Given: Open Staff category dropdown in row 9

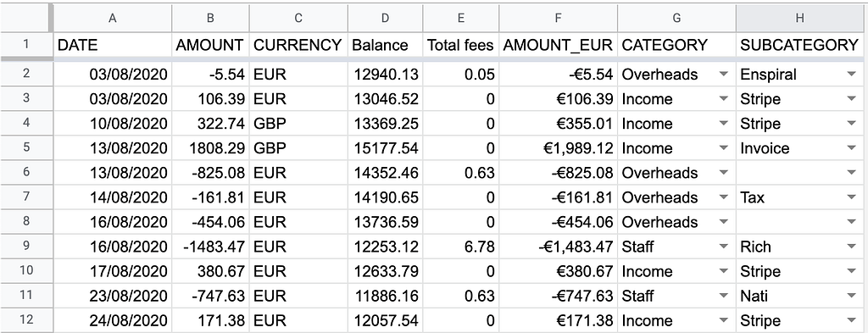Looking at the screenshot, I should pyautogui.click(x=723, y=247).
